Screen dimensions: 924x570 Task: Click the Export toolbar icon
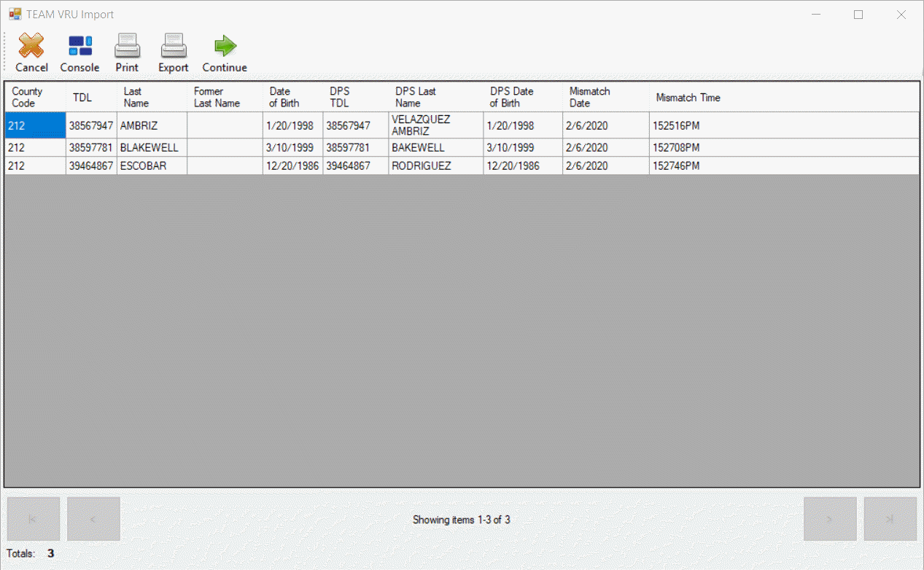tap(174, 46)
